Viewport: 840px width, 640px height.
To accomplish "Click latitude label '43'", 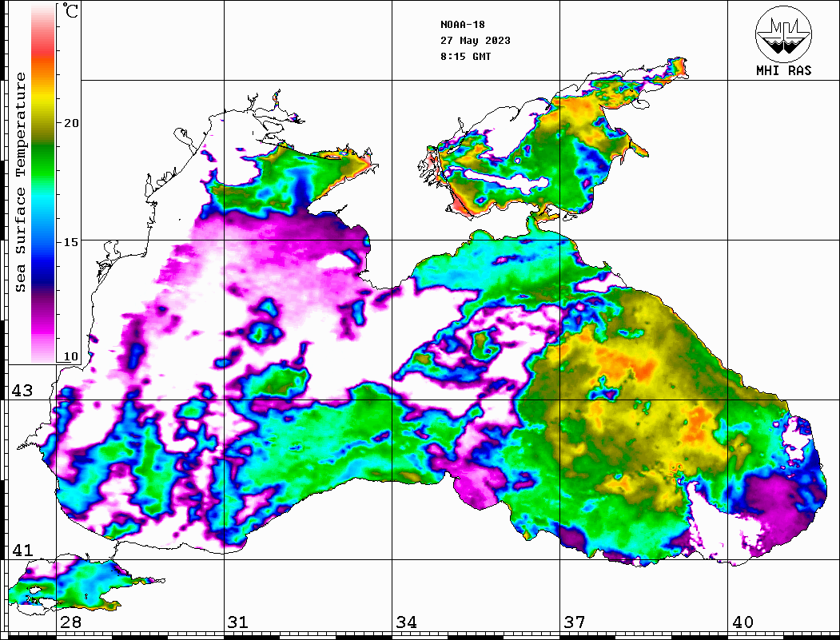I will tap(22, 391).
